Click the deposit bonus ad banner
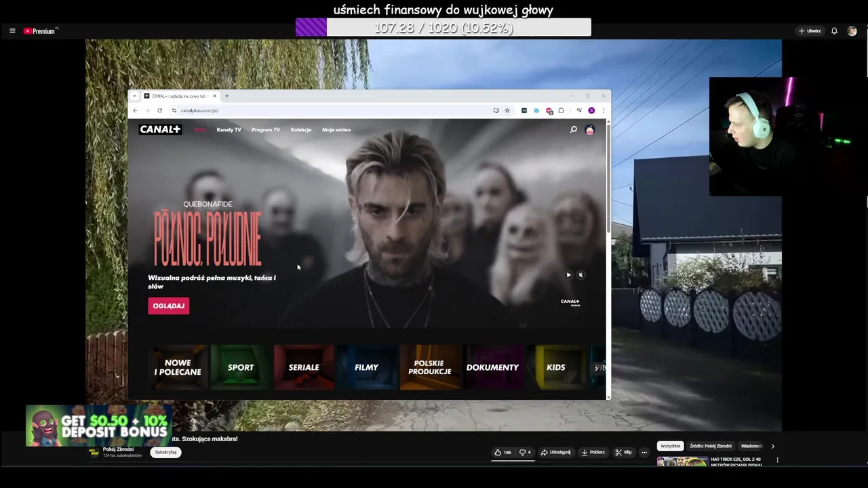The width and height of the screenshot is (868, 488). 99,426
